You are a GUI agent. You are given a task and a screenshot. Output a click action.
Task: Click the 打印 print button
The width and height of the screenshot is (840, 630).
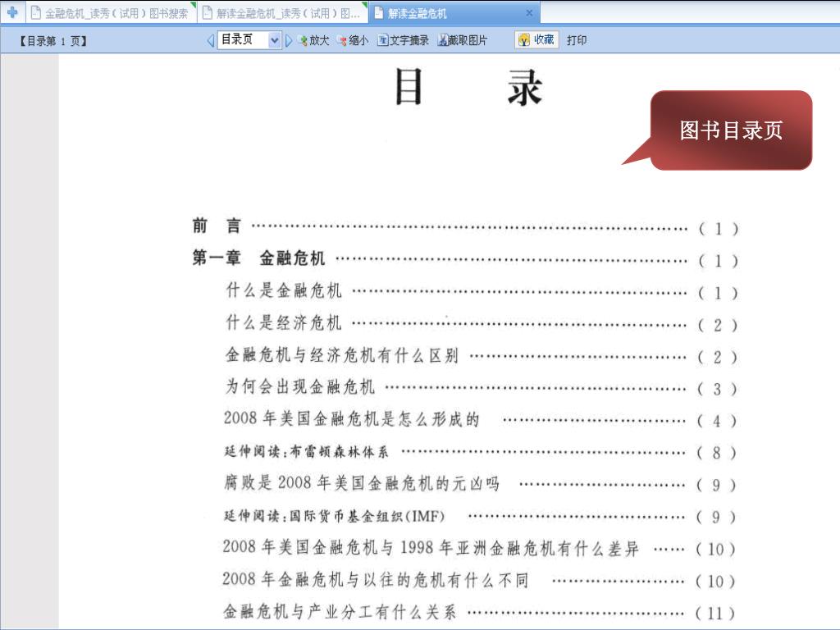577,40
